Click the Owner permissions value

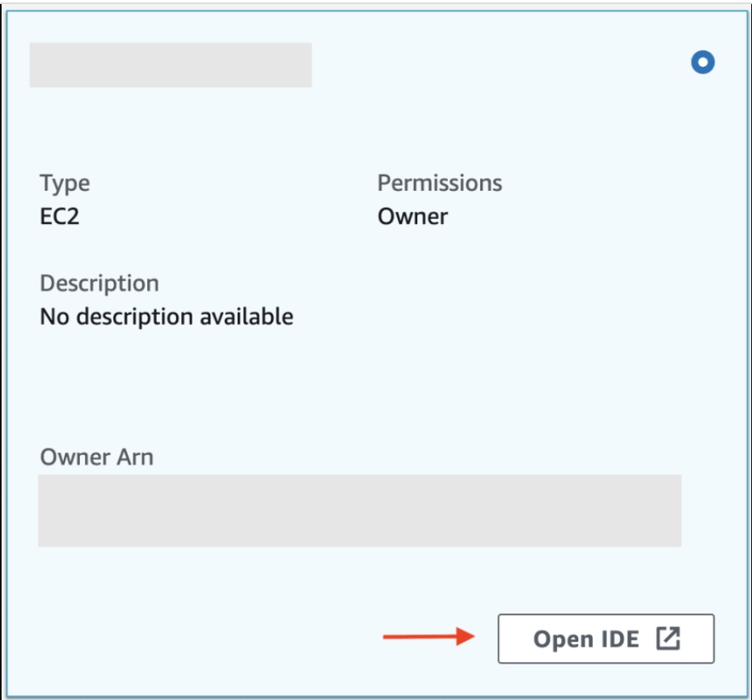click(x=412, y=217)
